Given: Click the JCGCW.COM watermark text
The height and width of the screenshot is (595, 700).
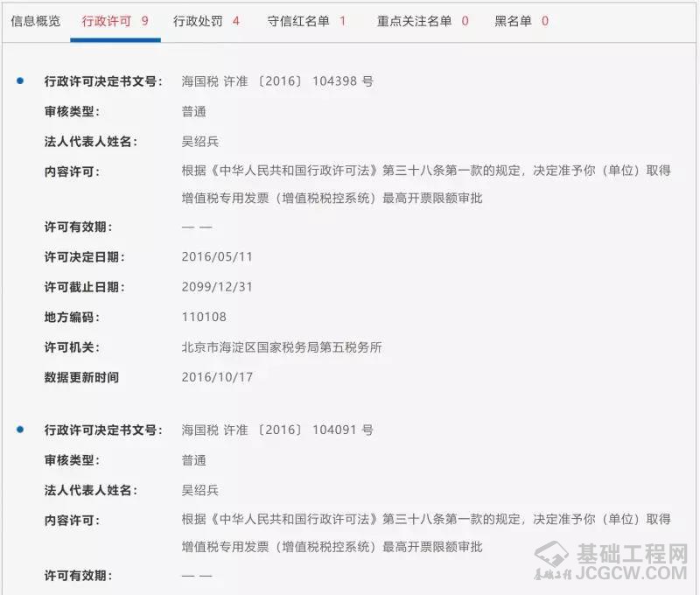Looking at the screenshot, I should [631, 575].
